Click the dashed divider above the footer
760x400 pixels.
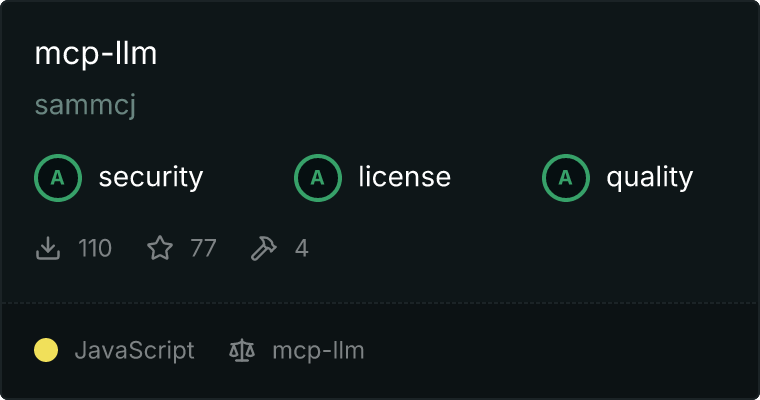tap(380, 303)
